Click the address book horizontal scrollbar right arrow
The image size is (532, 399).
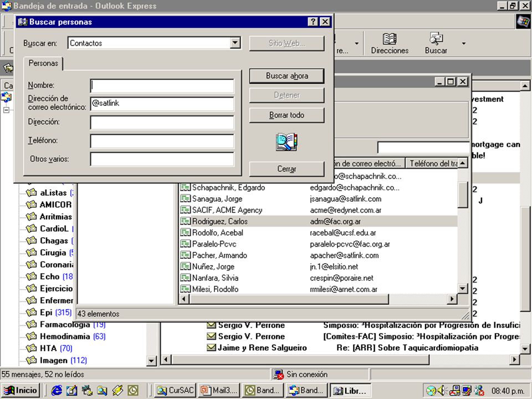pyautogui.click(x=452, y=299)
